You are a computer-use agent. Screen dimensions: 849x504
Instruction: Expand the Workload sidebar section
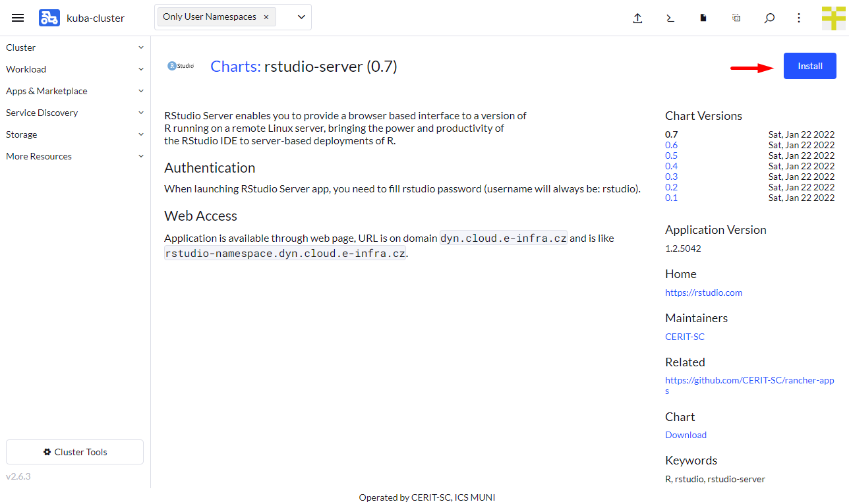point(75,69)
